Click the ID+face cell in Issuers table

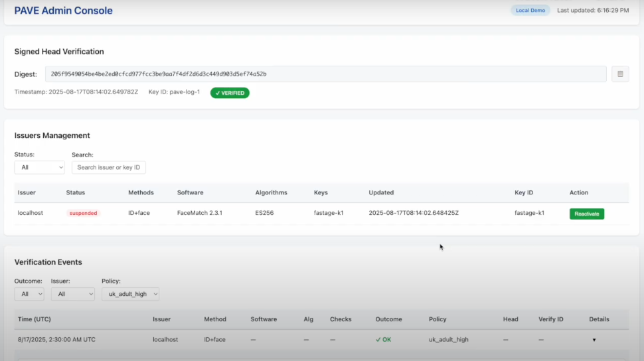[x=139, y=213]
